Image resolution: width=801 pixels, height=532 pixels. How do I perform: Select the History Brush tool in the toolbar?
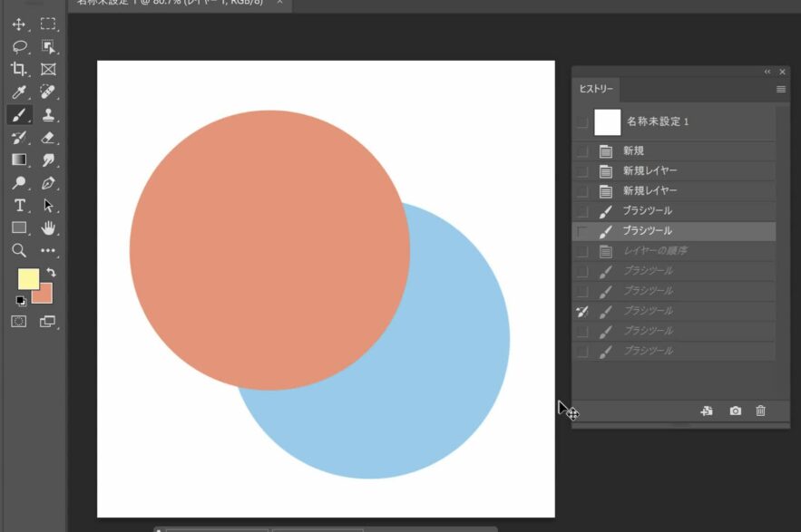click(19, 138)
